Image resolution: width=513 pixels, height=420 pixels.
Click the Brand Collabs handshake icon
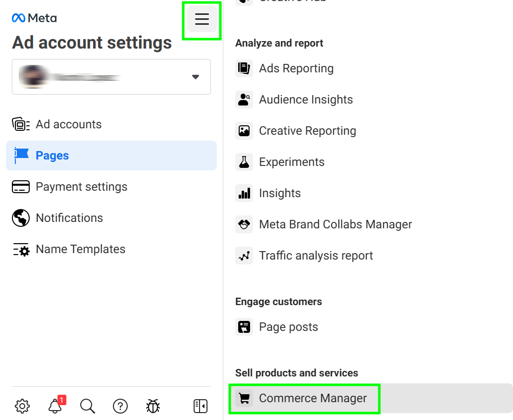pos(244,224)
